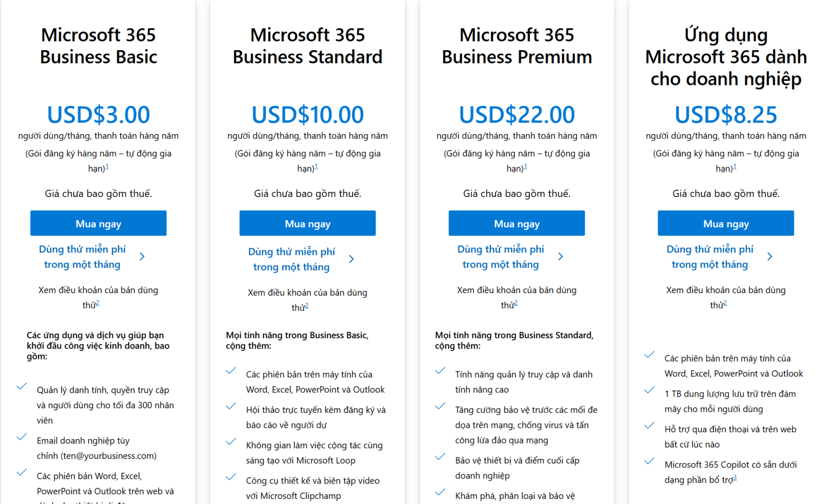Open footnote 1 under Business Standard price

(316, 167)
